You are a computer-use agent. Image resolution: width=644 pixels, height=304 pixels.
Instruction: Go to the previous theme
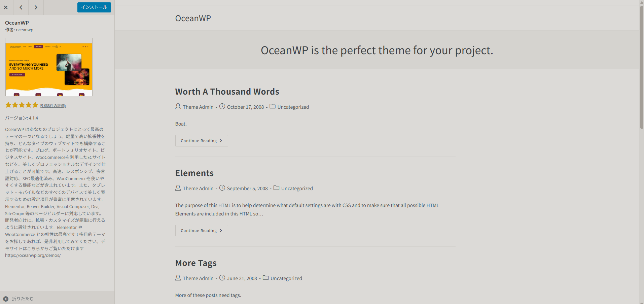pos(21,7)
